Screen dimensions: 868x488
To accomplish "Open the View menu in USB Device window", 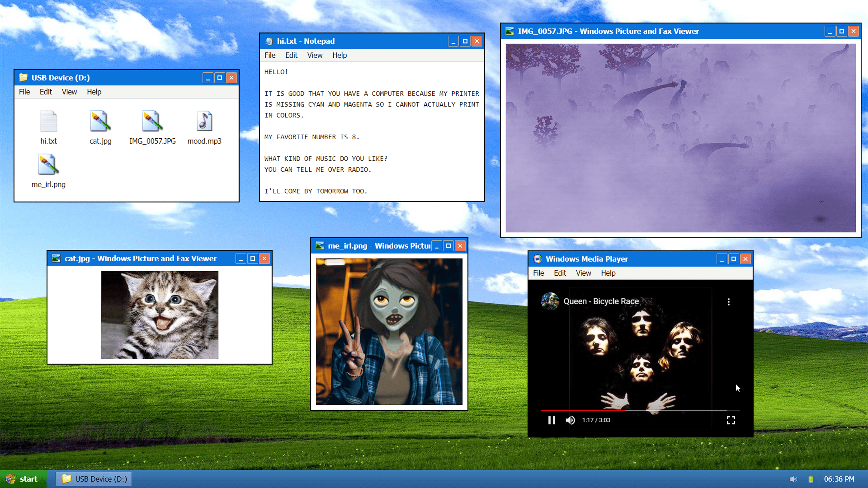I will pyautogui.click(x=69, y=92).
